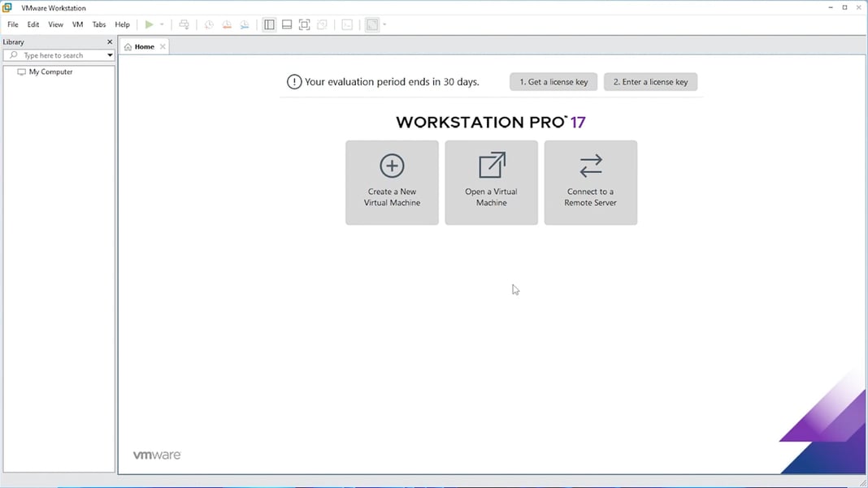Click the Get a license key button
This screenshot has height=488, width=868.
click(553, 81)
